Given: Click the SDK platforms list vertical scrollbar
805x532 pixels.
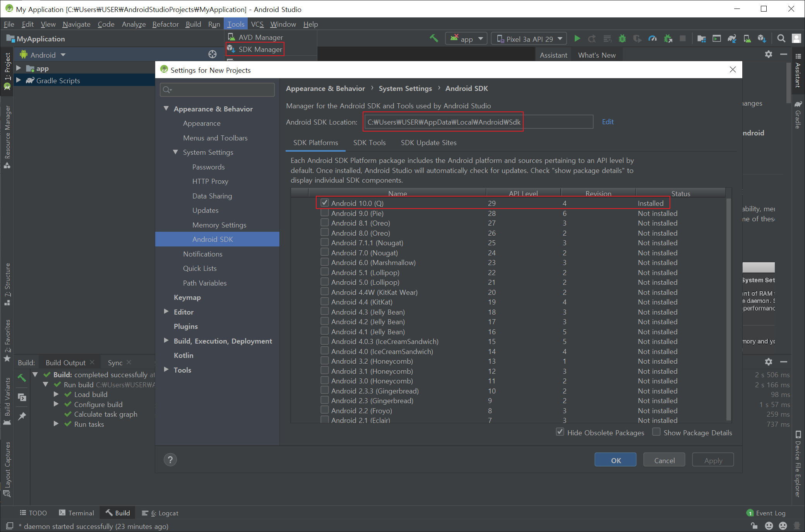Looking at the screenshot, I should pos(729,309).
